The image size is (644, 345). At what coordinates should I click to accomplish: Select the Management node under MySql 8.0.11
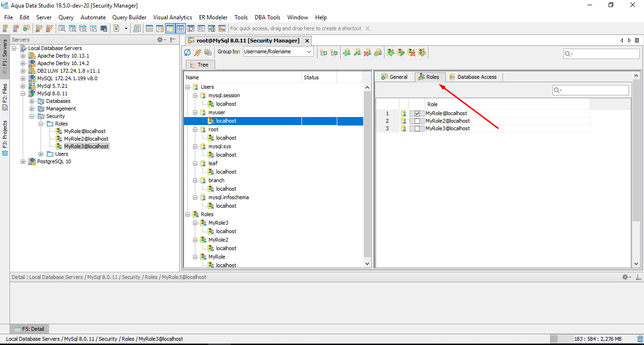(61, 109)
